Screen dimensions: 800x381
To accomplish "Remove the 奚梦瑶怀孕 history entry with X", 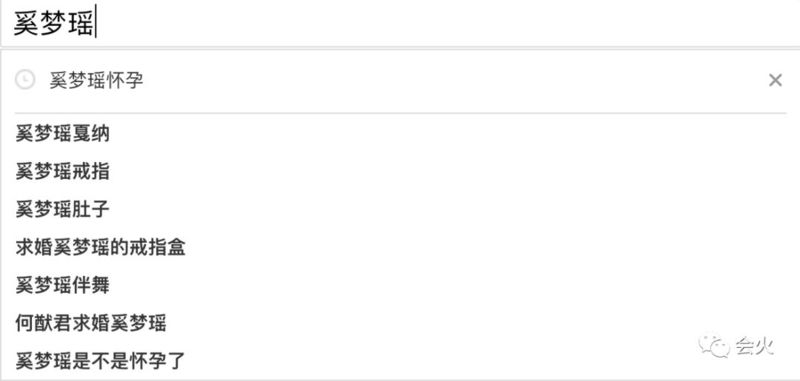I will pos(775,80).
